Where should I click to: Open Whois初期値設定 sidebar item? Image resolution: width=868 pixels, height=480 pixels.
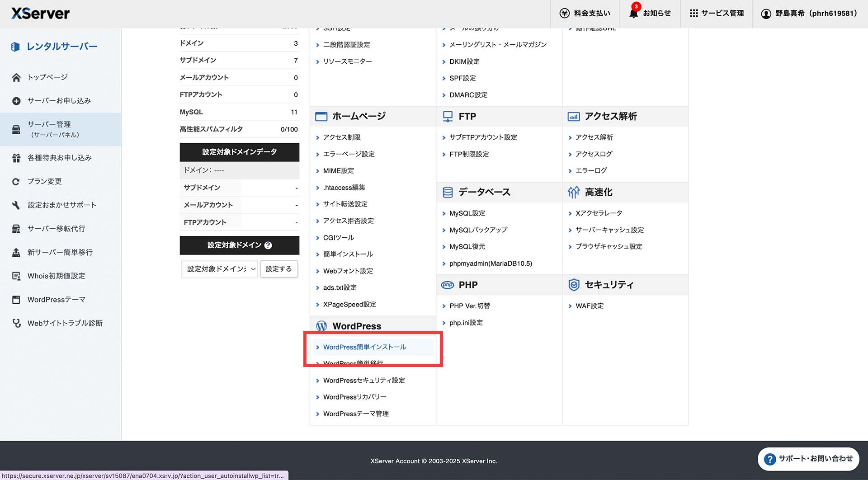[56, 276]
